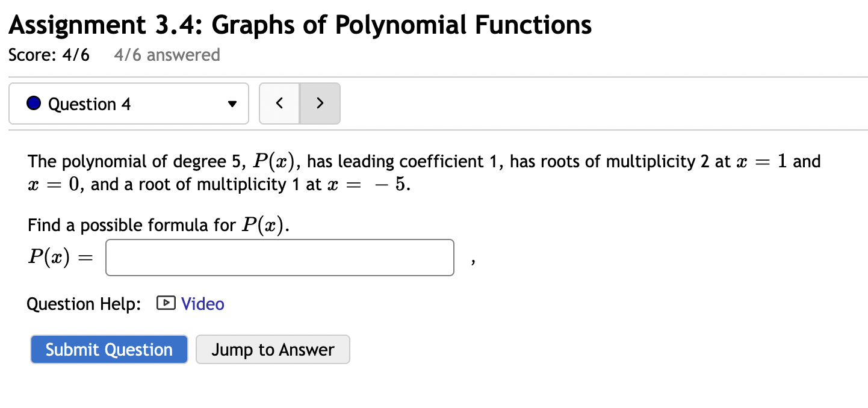This screenshot has height=408, width=868.
Task: Open the Video help link
Action: click(x=203, y=304)
